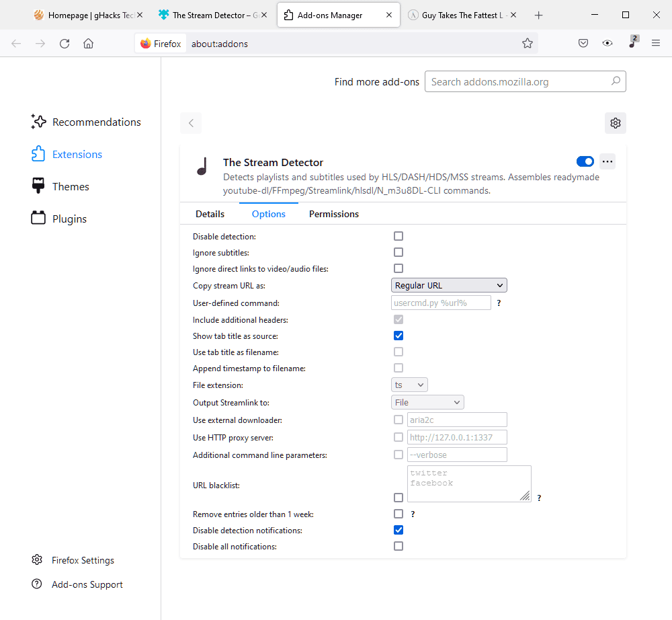Enable the Disable detection checkbox
This screenshot has height=620, width=672.
click(398, 236)
